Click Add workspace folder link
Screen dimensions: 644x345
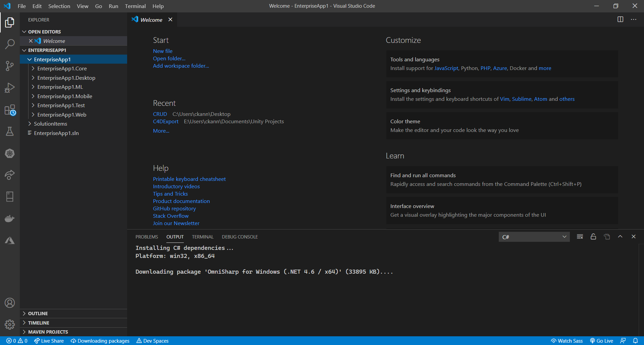(181, 66)
